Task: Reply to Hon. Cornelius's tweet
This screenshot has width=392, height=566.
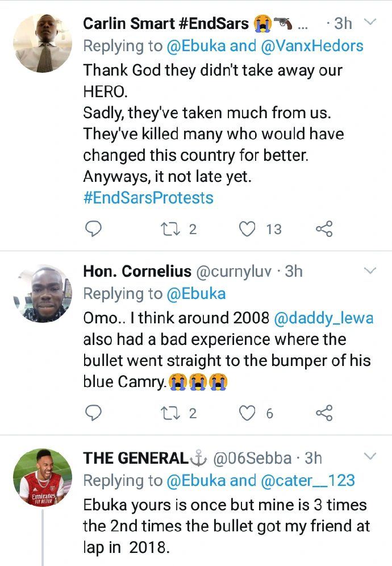Action: 93,413
